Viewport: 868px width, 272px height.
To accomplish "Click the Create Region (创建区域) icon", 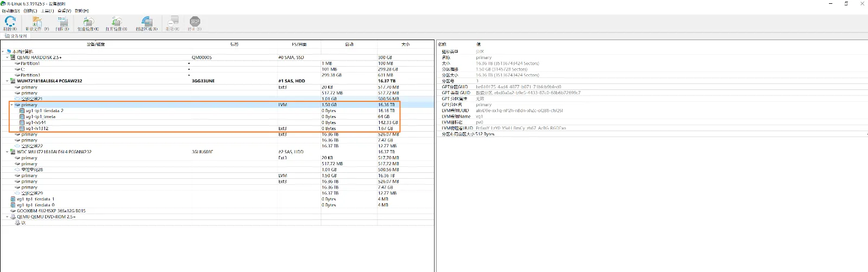I will point(146,22).
